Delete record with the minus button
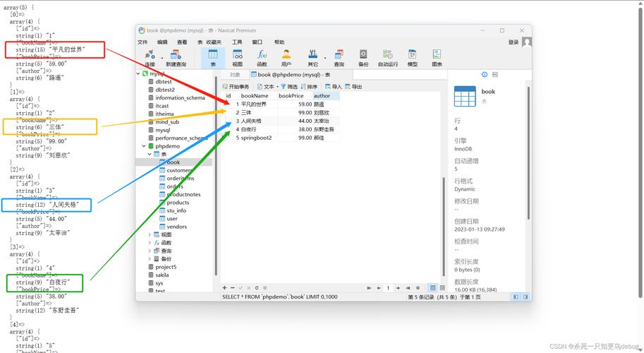This screenshot has height=353, width=644. click(x=233, y=287)
